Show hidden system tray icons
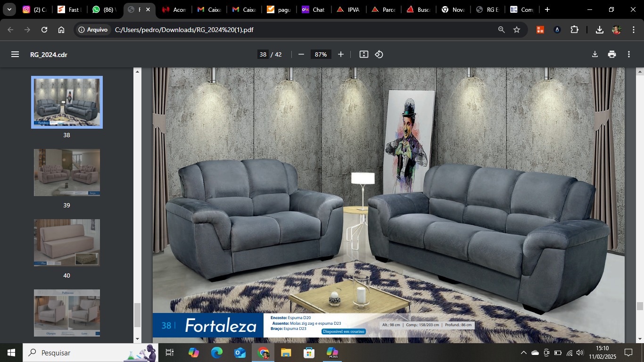Viewport: 644px width, 362px height. 523,353
